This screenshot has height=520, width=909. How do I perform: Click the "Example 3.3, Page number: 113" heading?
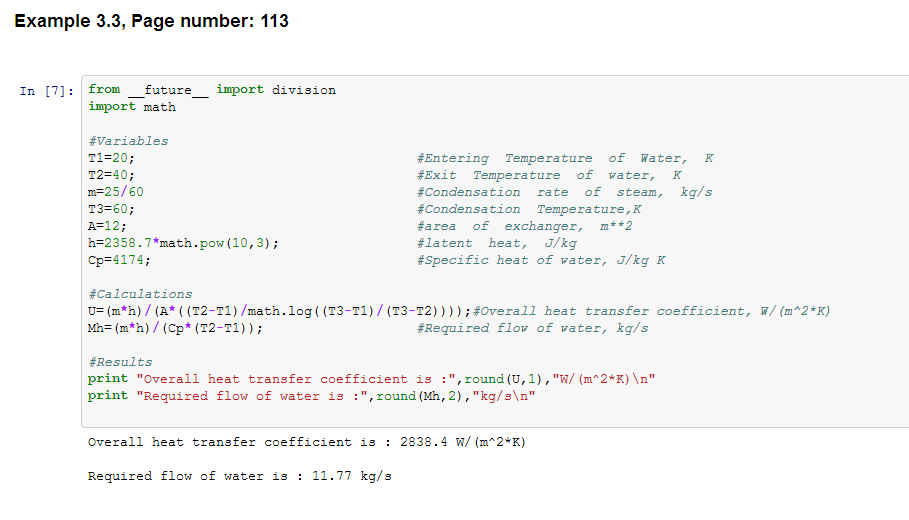152,21
